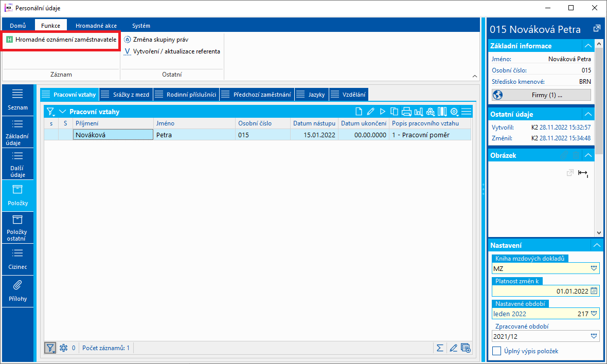
Task: Select the Funkce ribbon tab
Action: 51,26
